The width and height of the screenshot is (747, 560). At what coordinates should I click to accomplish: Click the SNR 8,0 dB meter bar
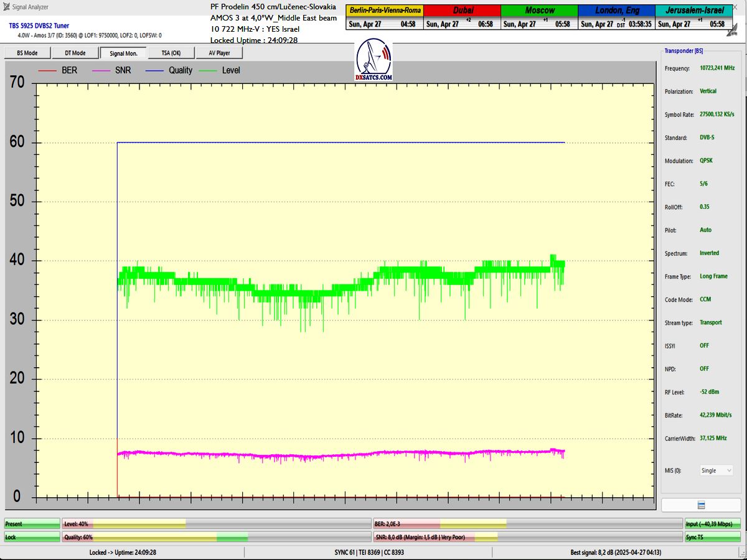[527, 537]
